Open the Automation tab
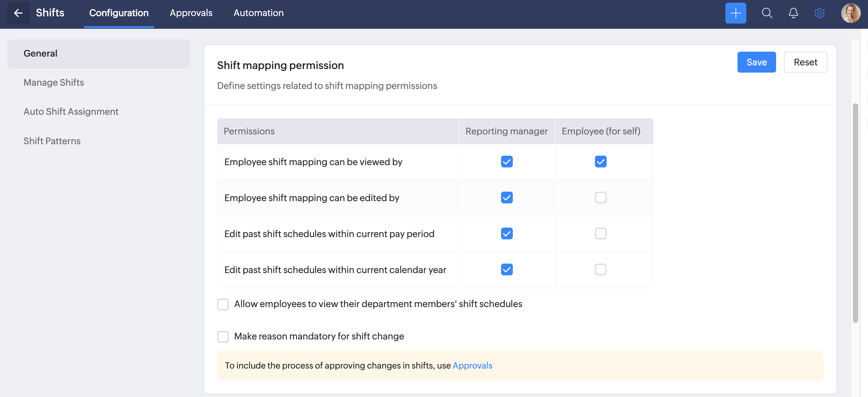The height and width of the screenshot is (397, 868). click(258, 13)
